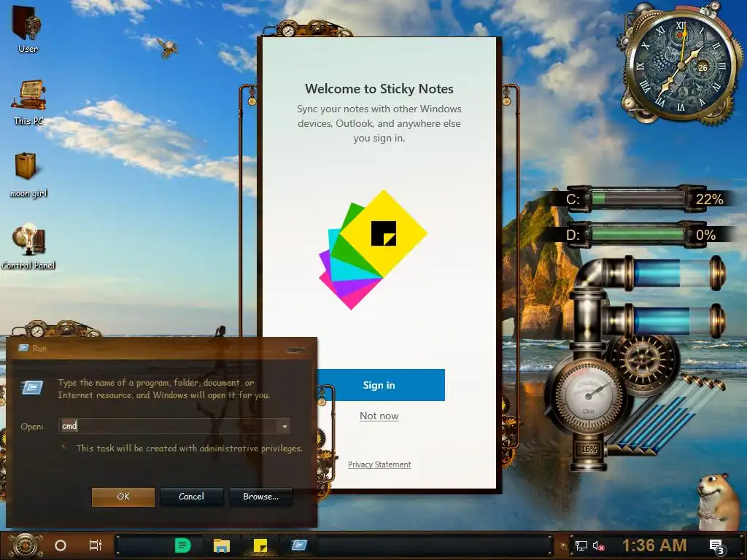Open the network tray icon
Image resolution: width=747 pixels, height=560 pixels.
coord(581,545)
